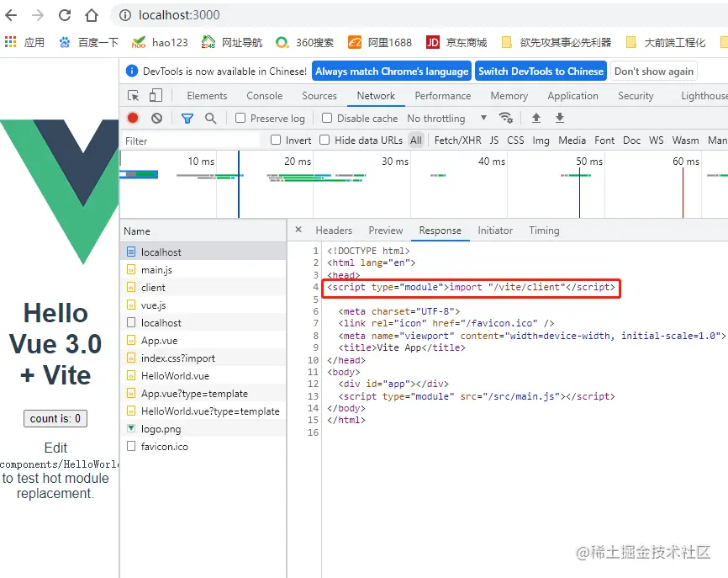Image resolution: width=728 pixels, height=578 pixels.
Task: Filter requests by Doc type
Action: tap(632, 141)
